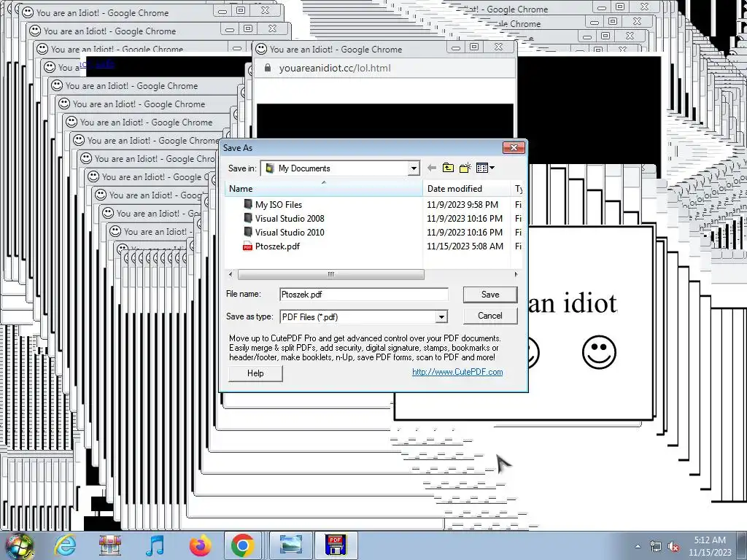Select the Ptoszek.pdf file
This screenshot has width=747, height=560.
[277, 246]
